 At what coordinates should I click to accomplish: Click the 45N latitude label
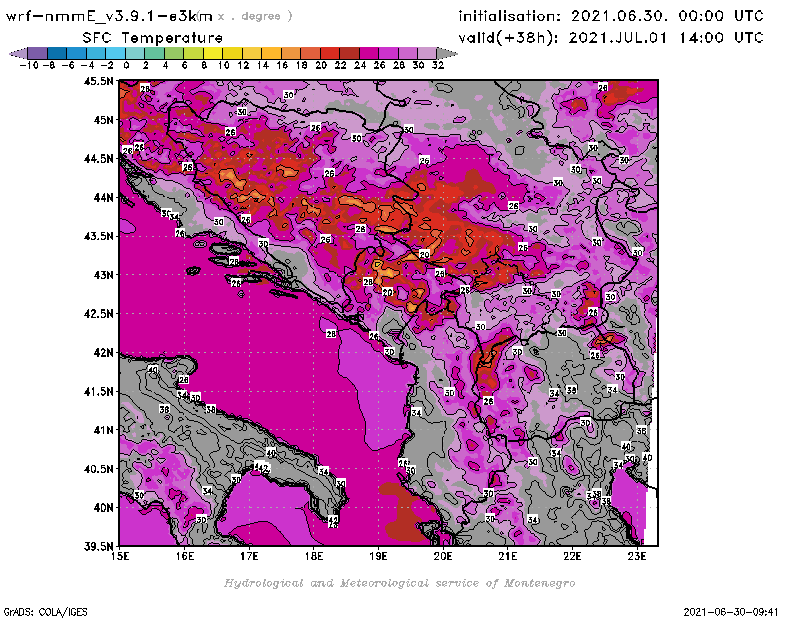104,120
